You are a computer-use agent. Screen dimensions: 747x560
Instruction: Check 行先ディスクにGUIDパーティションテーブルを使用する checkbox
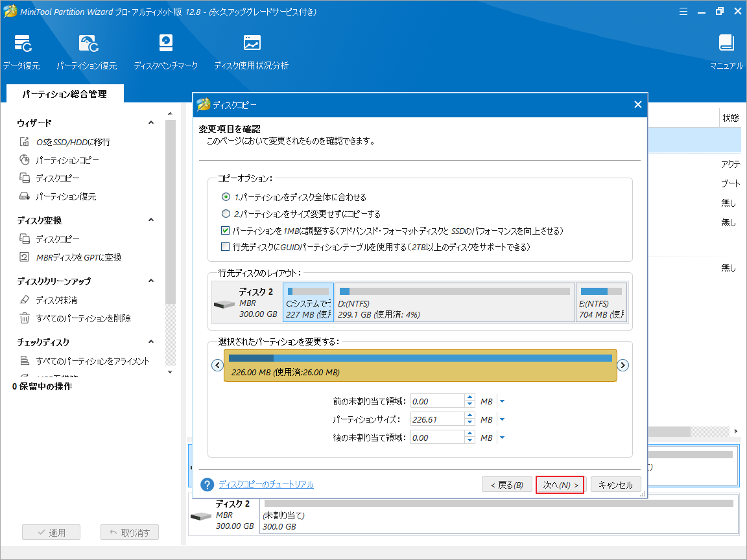point(226,247)
